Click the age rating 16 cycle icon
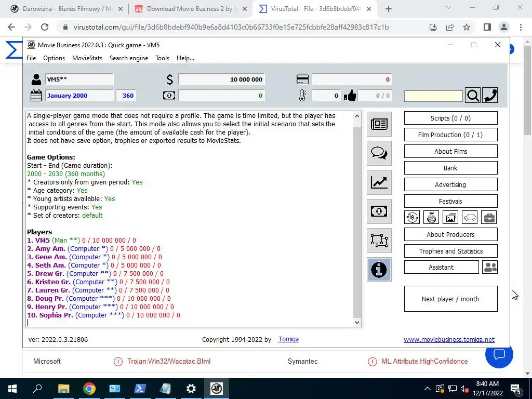Image resolution: width=532 pixels, height=399 pixels. (x=412, y=218)
